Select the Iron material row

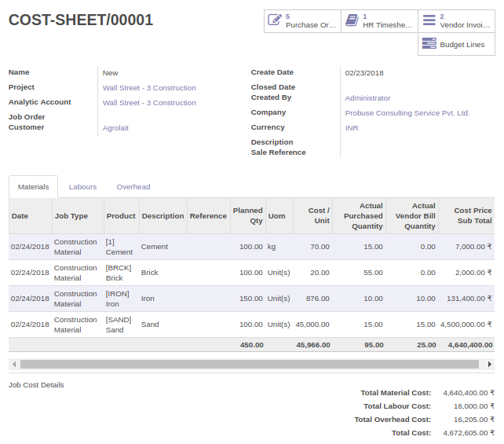[251, 299]
